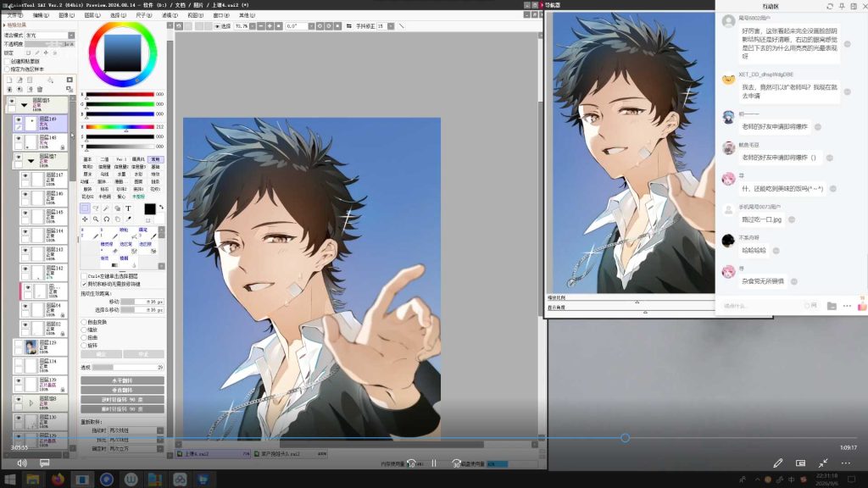Switch to the 客户 document tab at the bottom
868x488 pixels.
(x=291, y=454)
